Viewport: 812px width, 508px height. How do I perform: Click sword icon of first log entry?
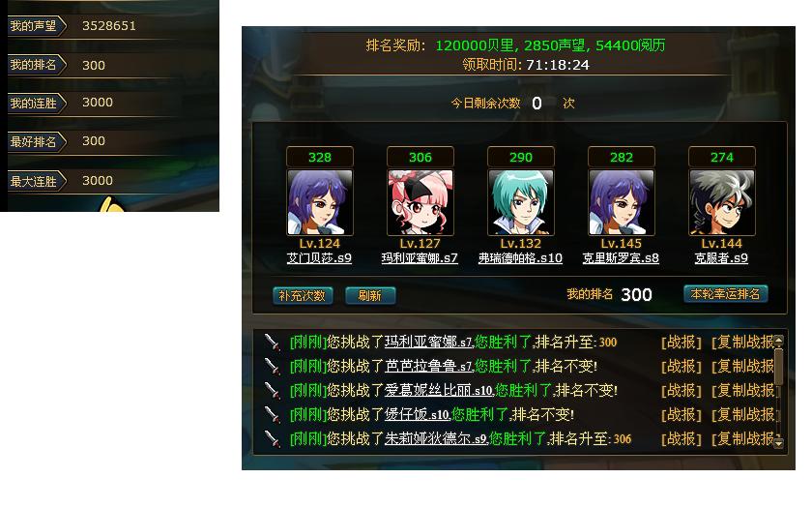[273, 343]
